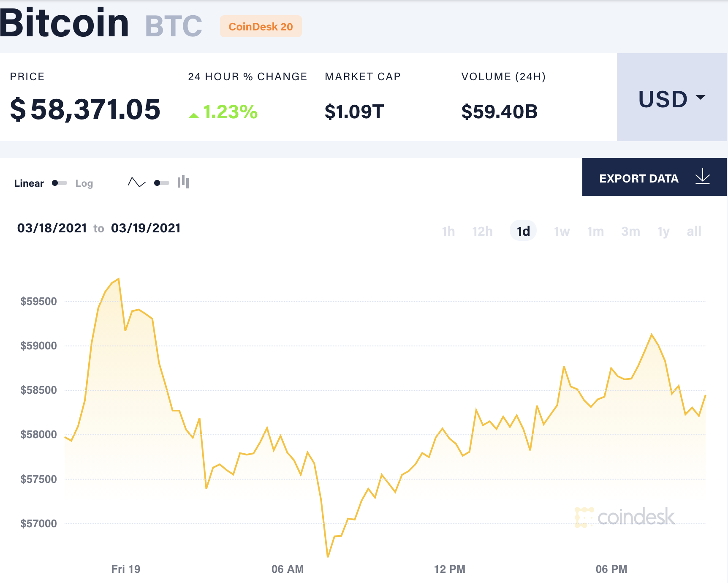Select the 1m time range
The width and height of the screenshot is (728, 583).
tap(595, 231)
